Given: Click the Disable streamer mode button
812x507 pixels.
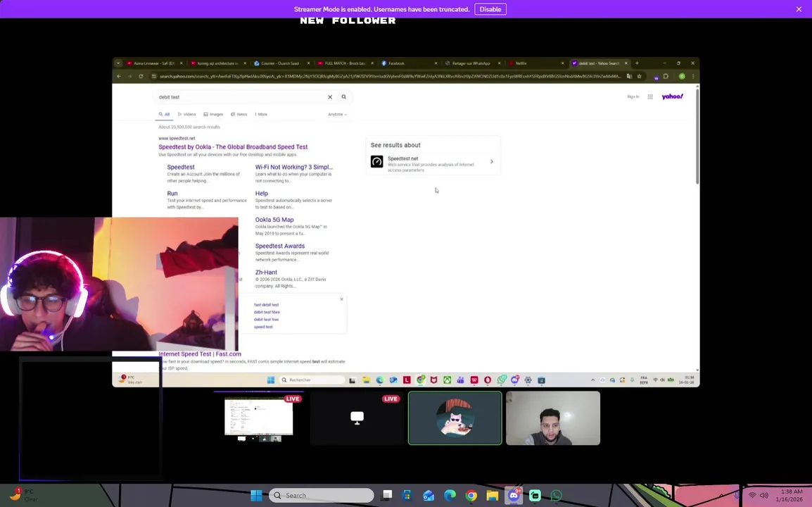Looking at the screenshot, I should tap(490, 9).
